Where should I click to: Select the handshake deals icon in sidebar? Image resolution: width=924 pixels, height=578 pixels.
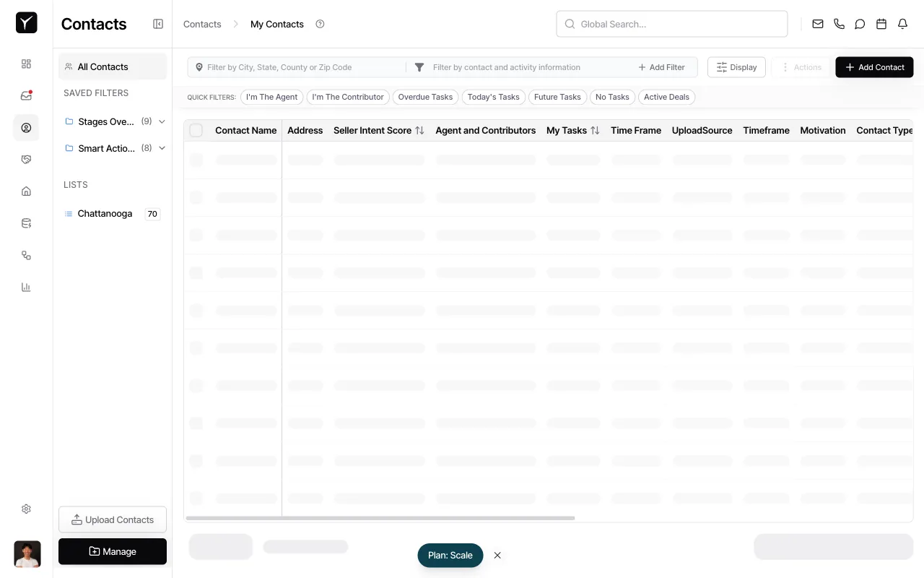[x=26, y=159]
